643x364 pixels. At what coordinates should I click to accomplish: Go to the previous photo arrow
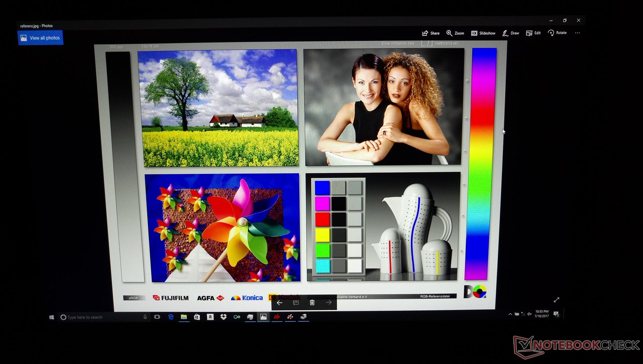coord(280,302)
